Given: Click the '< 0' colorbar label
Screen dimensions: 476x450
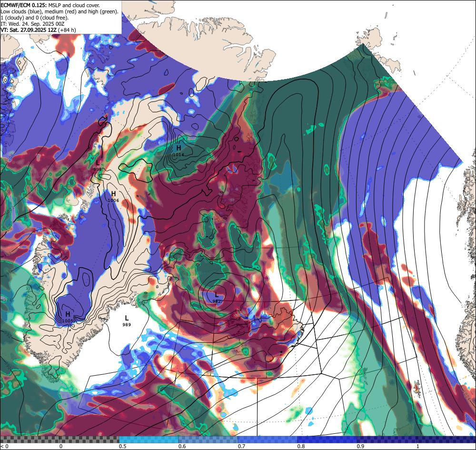Looking at the screenshot, I should pyautogui.click(x=4, y=446).
